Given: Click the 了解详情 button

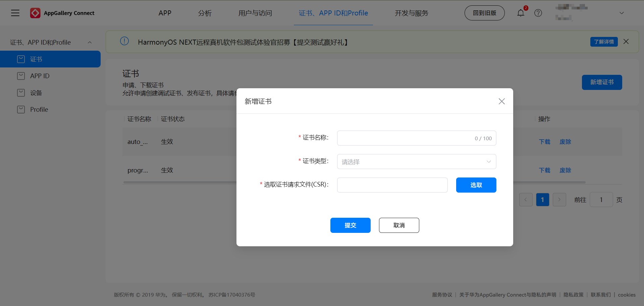Looking at the screenshot, I should coord(604,42).
